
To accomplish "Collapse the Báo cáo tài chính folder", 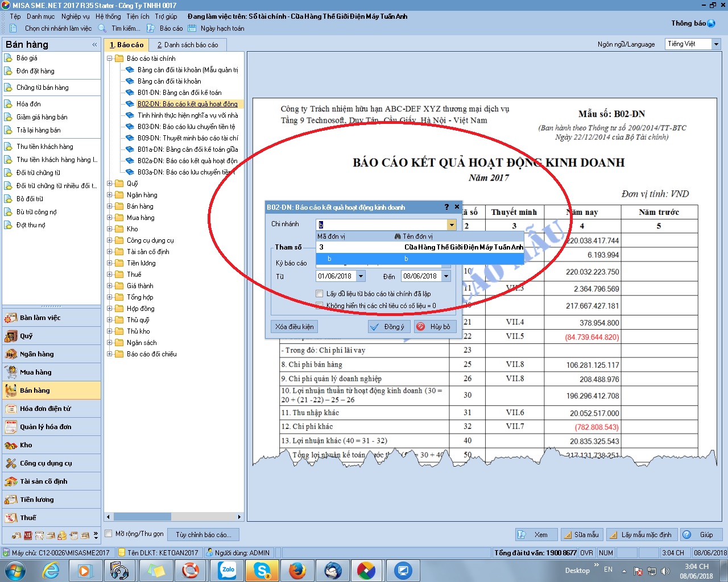I will [110, 59].
